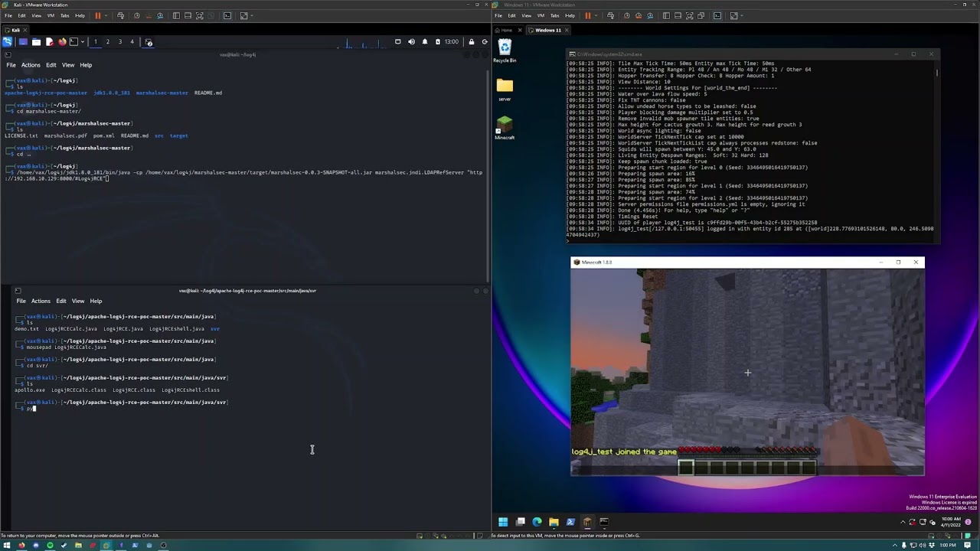Open notifications bell in Kali panel
This screenshot has height=551, width=980.
click(x=425, y=42)
